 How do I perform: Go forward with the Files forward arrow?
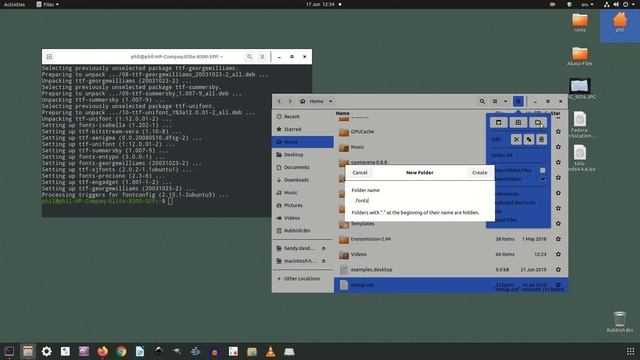[x=290, y=101]
